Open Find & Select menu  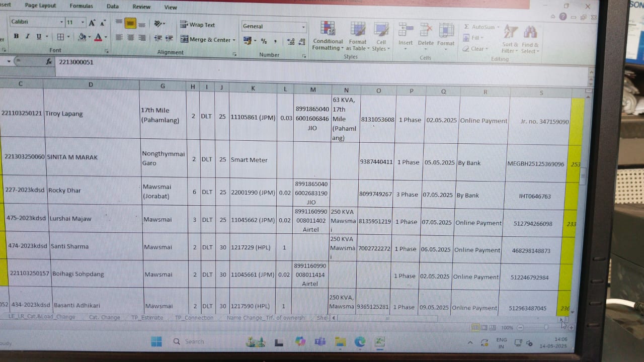529,39
